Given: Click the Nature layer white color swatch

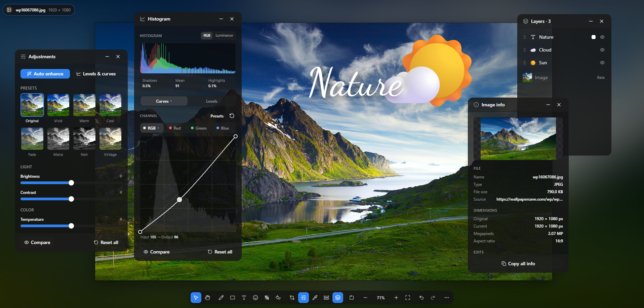Looking at the screenshot, I should tap(594, 37).
